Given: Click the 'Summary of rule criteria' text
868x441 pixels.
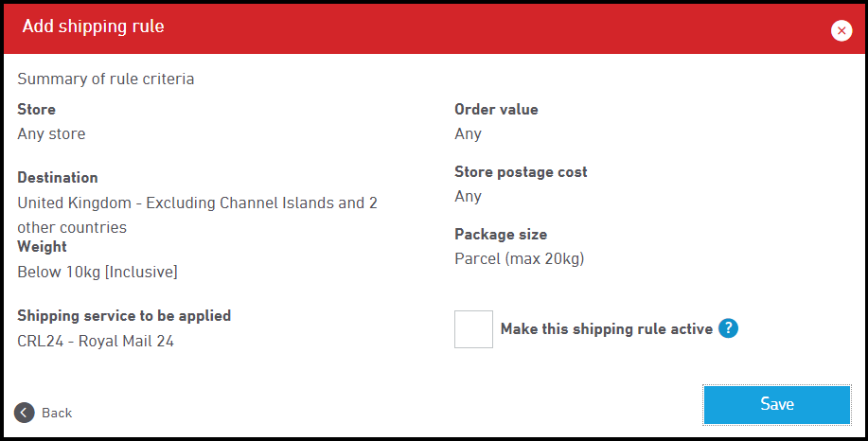Looking at the screenshot, I should [106, 79].
